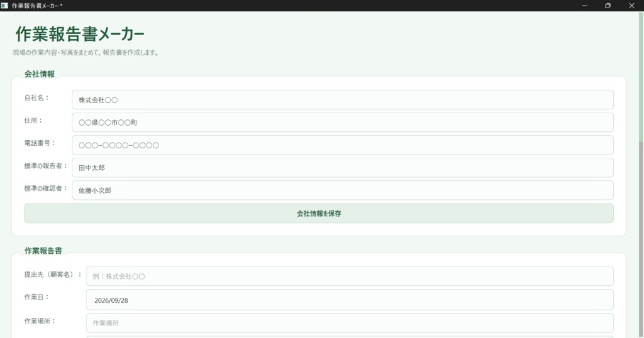This screenshot has width=644, height=338.
Task: Click the 作業場所 input field
Action: point(350,323)
